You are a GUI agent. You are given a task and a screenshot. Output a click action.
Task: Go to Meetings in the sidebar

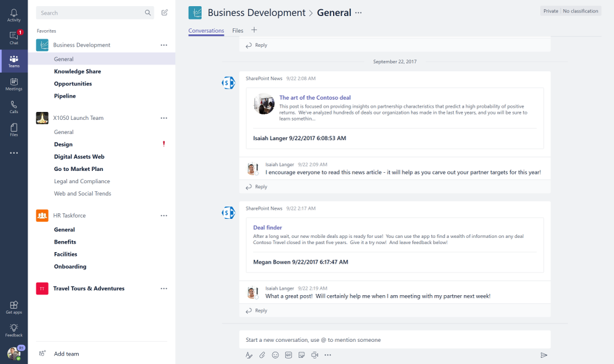tap(14, 84)
